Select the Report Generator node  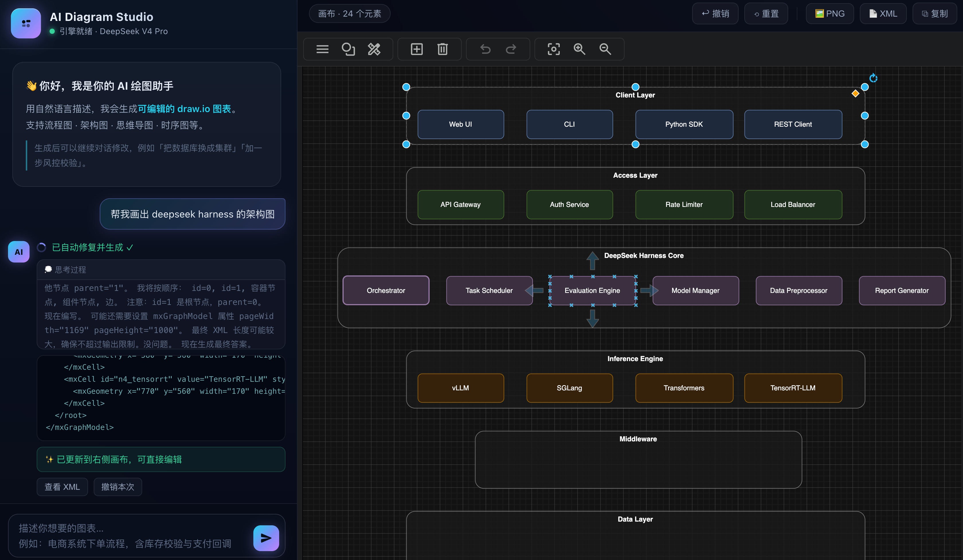(x=902, y=291)
